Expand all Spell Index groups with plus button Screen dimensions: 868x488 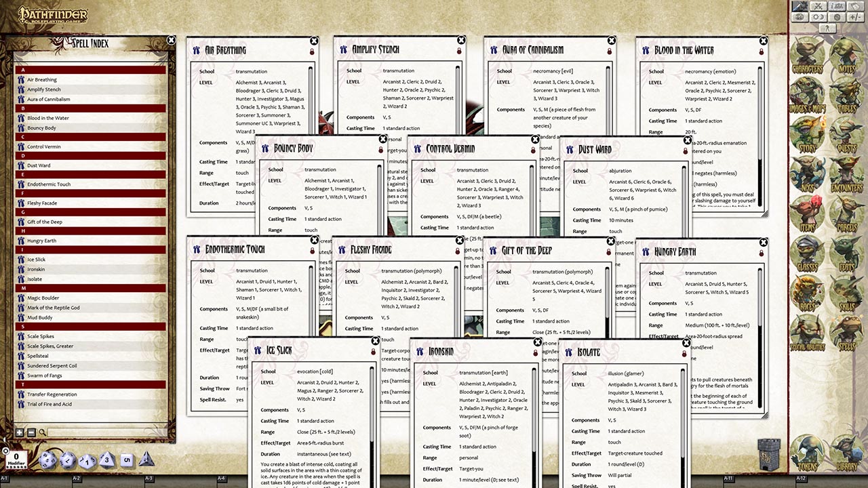[20, 432]
